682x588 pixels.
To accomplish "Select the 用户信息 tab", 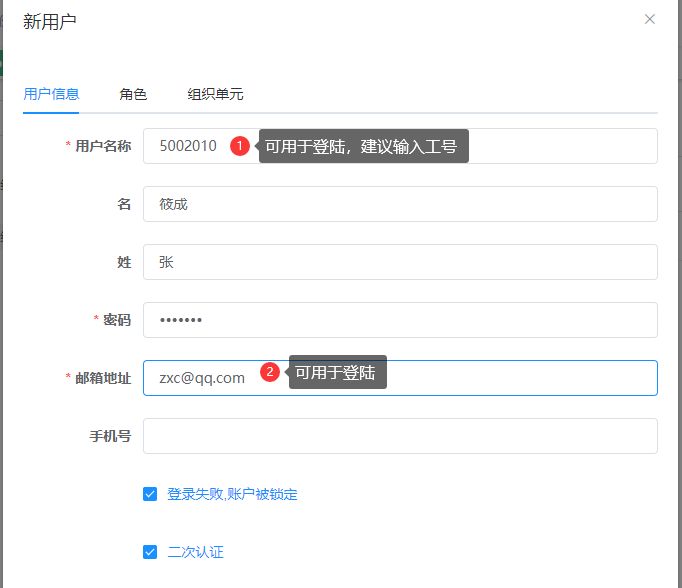I will (51, 94).
